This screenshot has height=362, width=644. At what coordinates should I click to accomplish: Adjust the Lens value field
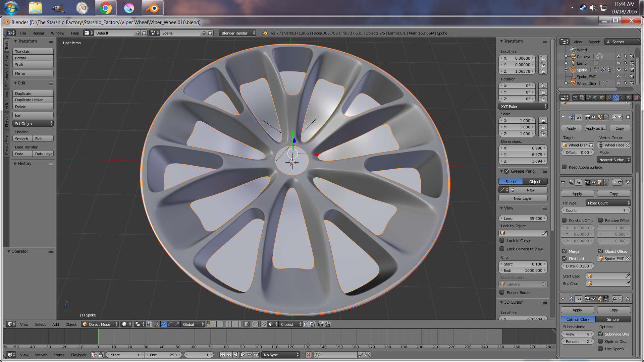[523, 218]
